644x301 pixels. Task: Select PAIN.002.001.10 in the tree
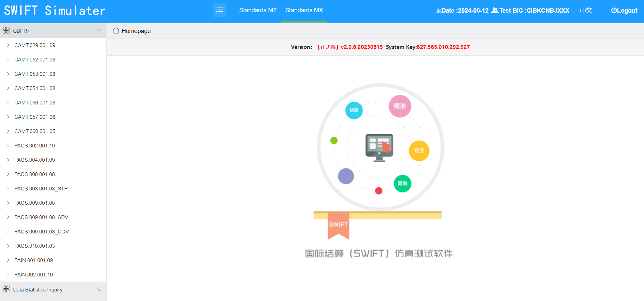tap(34, 274)
